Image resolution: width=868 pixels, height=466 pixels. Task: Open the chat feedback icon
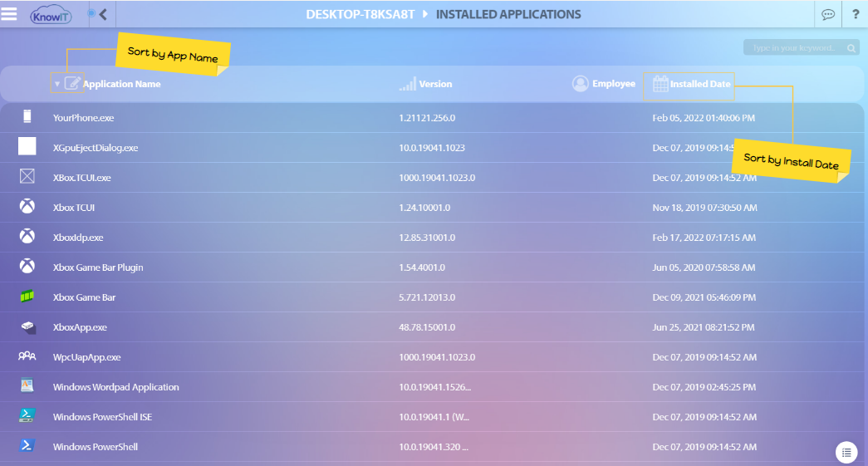coord(827,14)
